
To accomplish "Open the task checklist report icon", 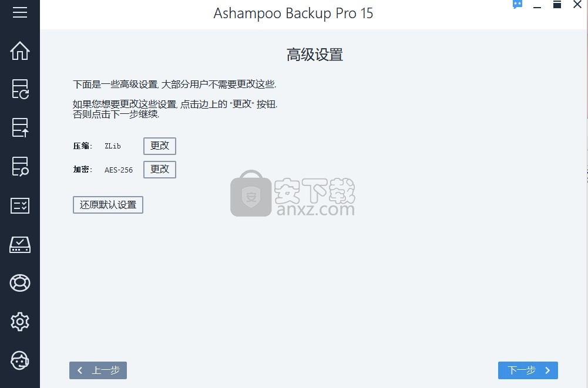I will (x=20, y=205).
